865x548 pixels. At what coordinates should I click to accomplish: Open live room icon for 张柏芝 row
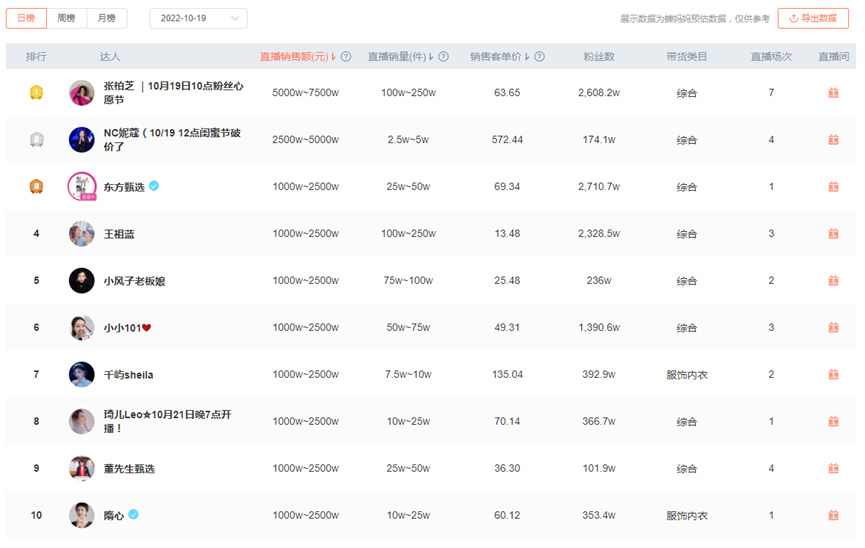point(833,93)
